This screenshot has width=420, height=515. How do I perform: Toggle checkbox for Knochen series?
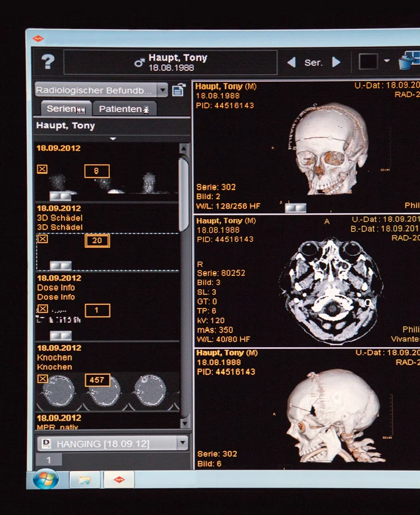[x=42, y=379]
